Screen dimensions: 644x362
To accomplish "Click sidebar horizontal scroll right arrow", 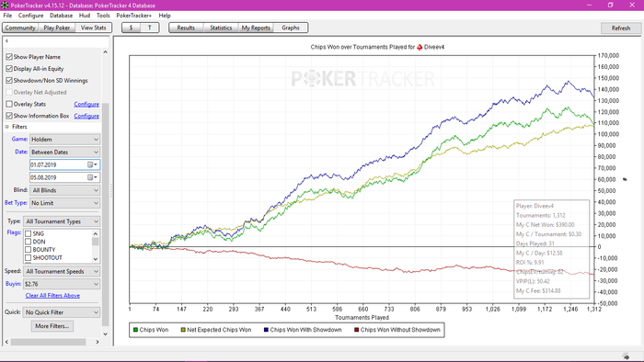I will 98,342.
